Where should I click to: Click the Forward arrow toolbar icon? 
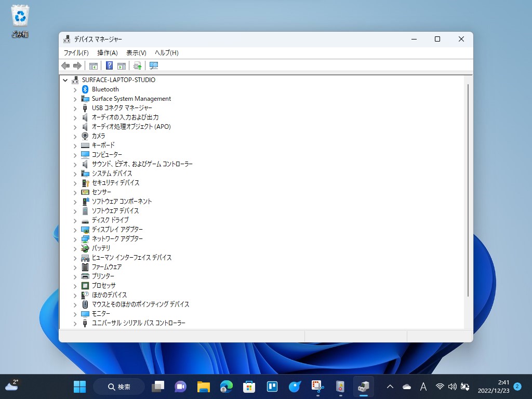coord(77,65)
